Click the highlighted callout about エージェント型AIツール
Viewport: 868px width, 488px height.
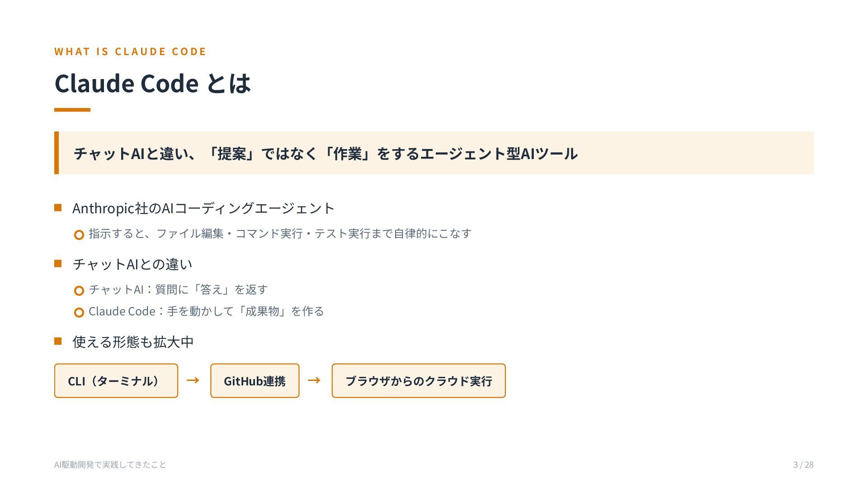(x=434, y=153)
